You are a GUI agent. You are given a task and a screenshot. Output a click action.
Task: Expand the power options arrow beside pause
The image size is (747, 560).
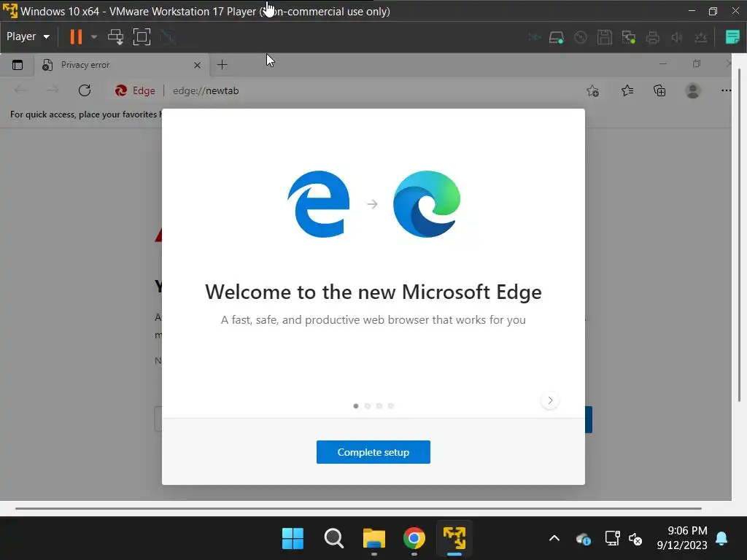point(94,36)
